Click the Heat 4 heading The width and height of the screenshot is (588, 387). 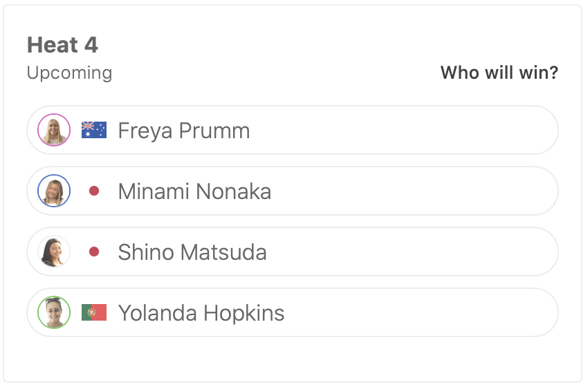tap(62, 45)
